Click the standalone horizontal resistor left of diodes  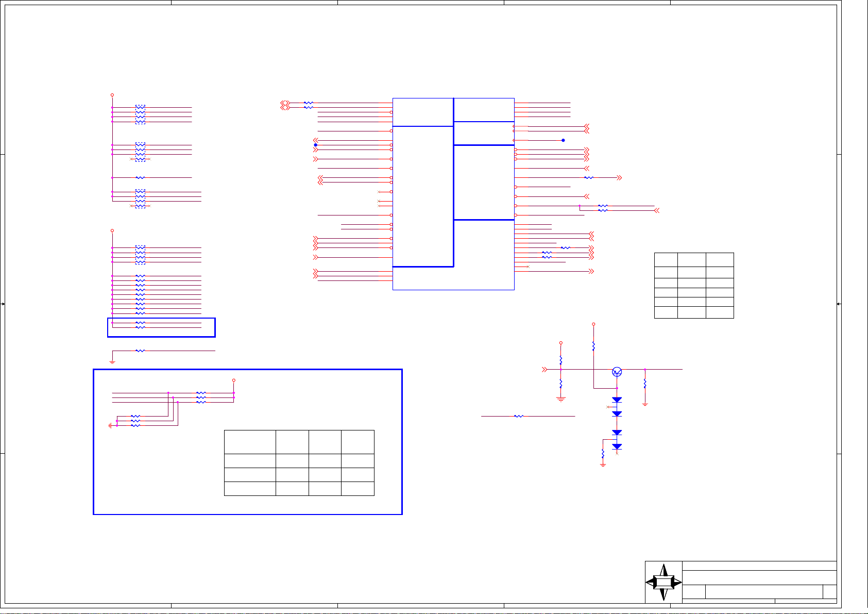pyautogui.click(x=519, y=416)
